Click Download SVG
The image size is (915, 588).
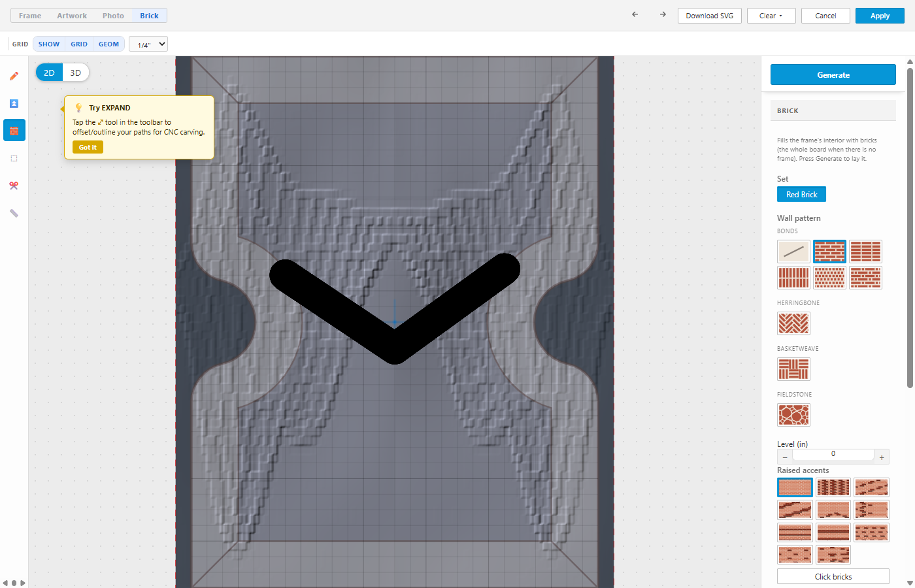click(x=710, y=16)
